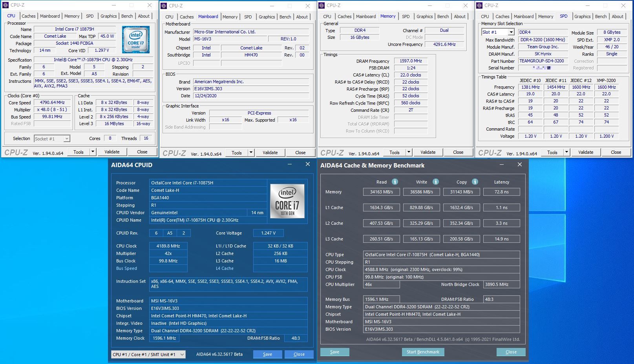Click the Memory Write result 36586 MB/s
Viewport: 634px width, 364px height.
pos(421,192)
